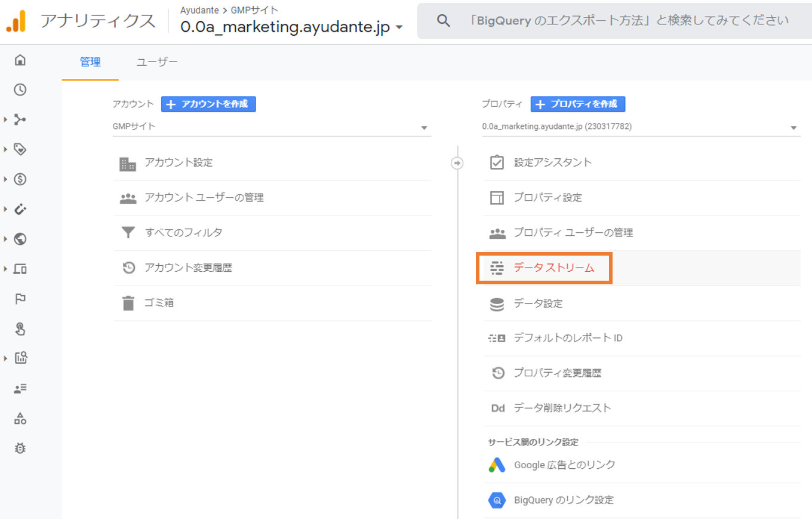Open the 0.0a_marketing.ayudante.jp (230317782) property dropdown
This screenshot has height=519, width=812.
641,127
